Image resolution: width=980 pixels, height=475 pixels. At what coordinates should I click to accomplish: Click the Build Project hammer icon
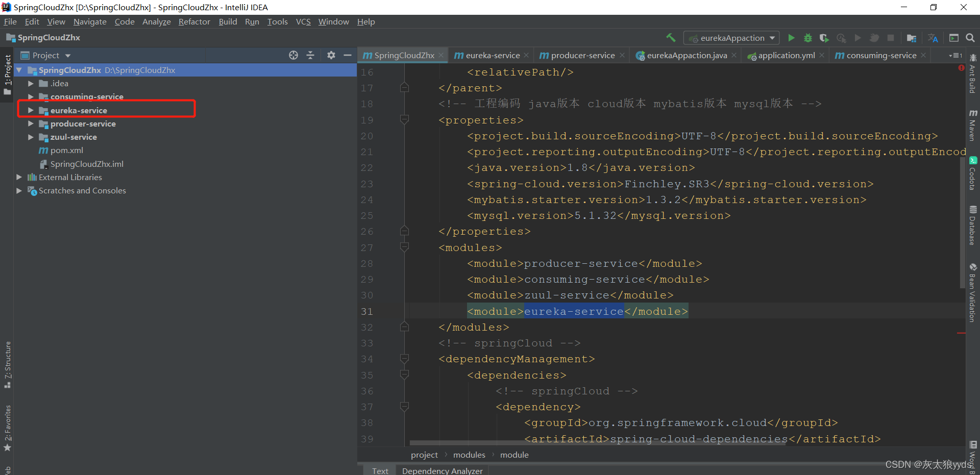671,38
